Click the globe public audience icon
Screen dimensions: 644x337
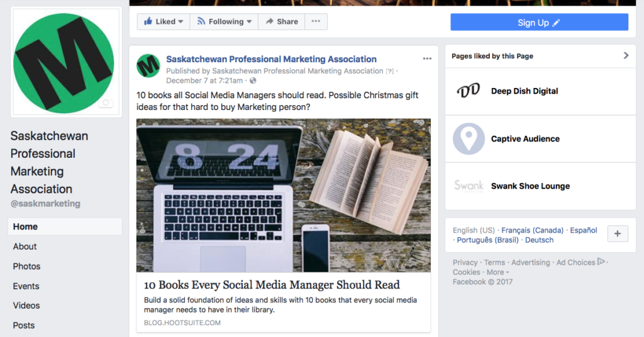tap(253, 80)
